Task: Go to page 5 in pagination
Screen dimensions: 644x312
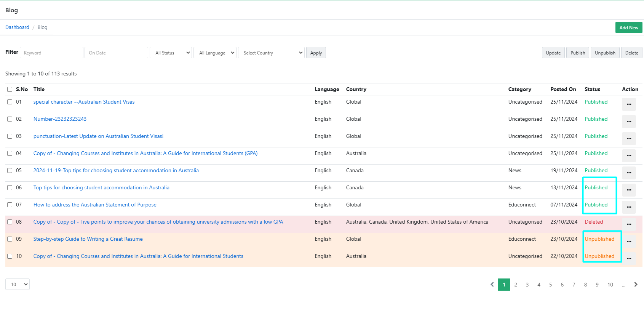Action: pyautogui.click(x=550, y=285)
